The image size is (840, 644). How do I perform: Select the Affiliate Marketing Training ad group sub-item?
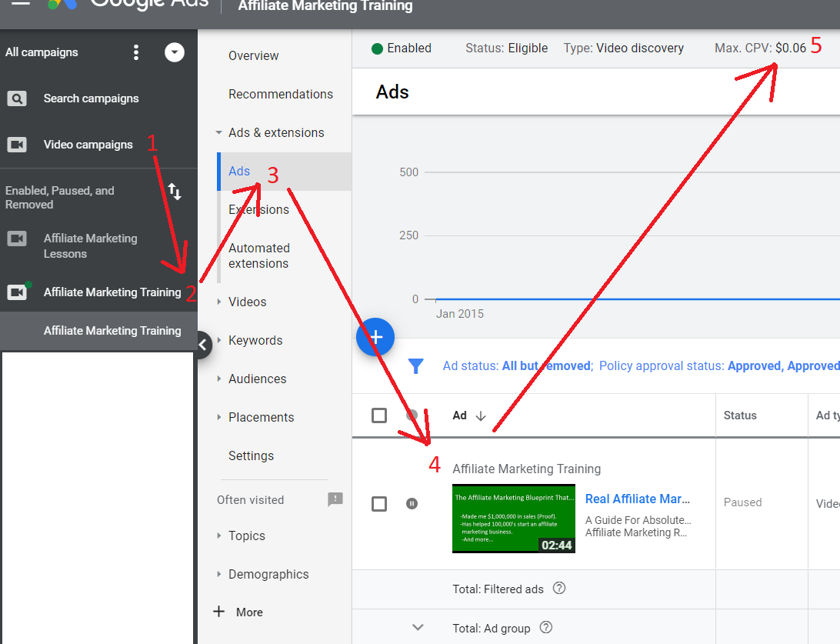pyautogui.click(x=112, y=331)
